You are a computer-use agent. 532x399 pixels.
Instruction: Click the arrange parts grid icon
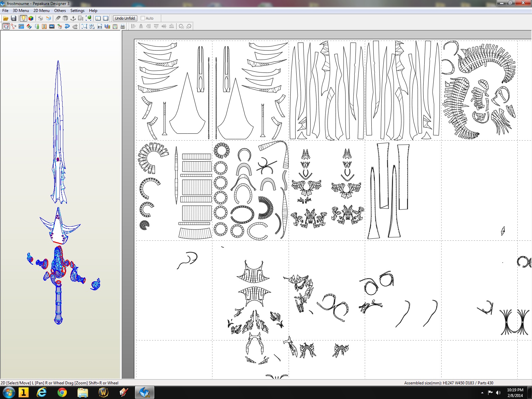point(92,26)
